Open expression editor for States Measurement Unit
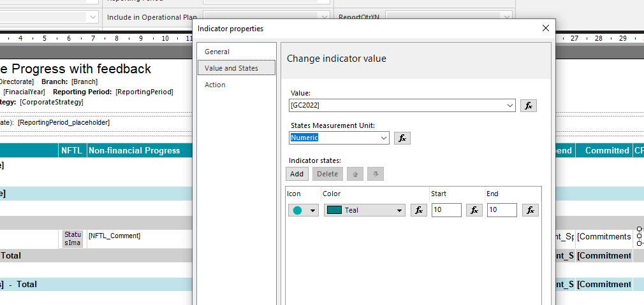Screen dimensions: 644x305 (402, 138)
